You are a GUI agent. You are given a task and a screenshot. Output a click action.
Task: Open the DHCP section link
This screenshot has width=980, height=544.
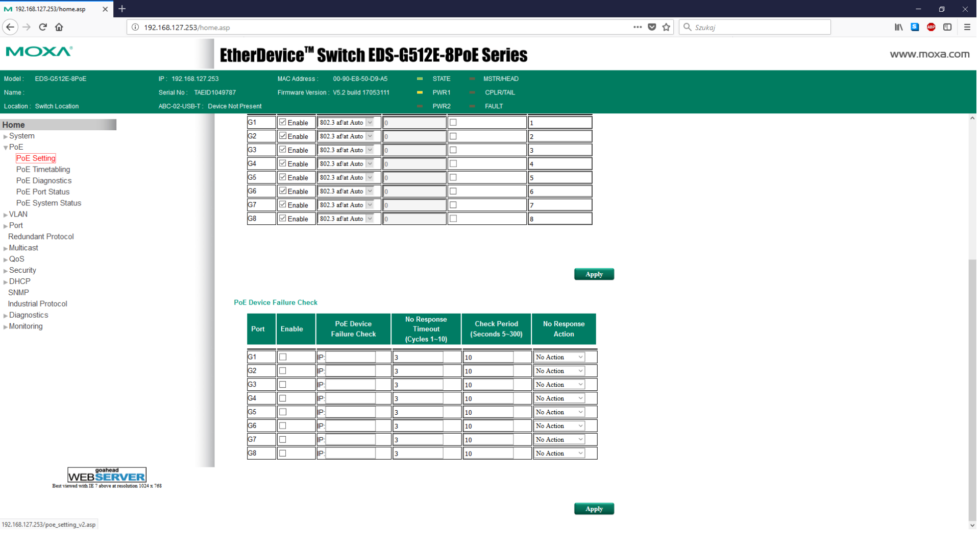coord(20,282)
